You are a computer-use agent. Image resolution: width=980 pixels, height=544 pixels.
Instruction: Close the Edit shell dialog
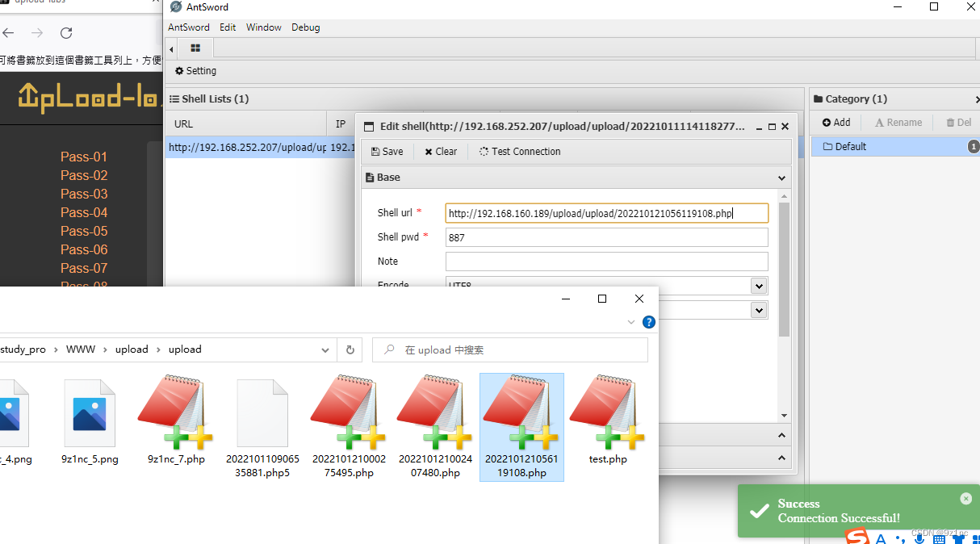pos(784,127)
